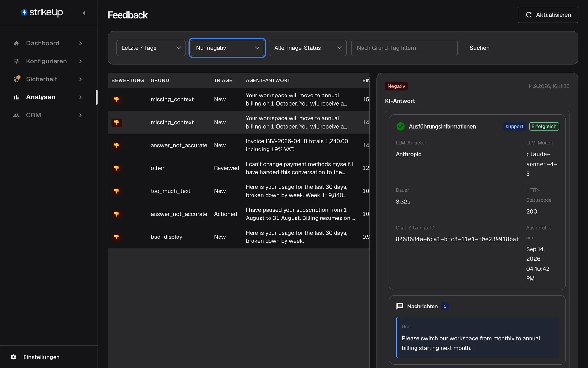Viewport: 588px width, 368px height.
Task: Click the 'Erfolgreich' status badge
Action: click(x=544, y=126)
